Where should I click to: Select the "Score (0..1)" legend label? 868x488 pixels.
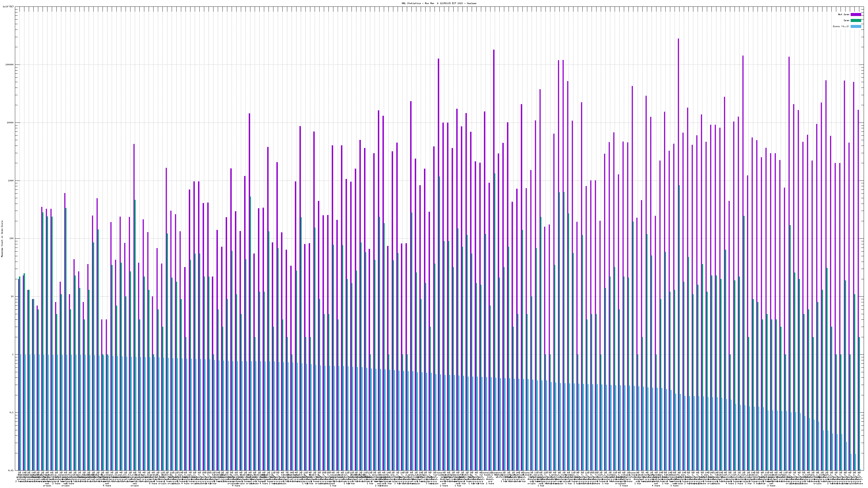point(841,26)
